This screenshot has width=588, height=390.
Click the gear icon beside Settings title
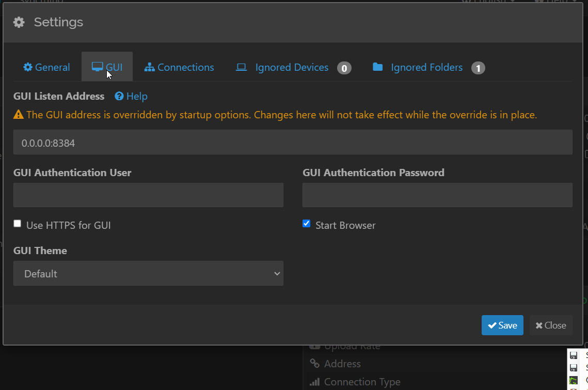(19, 22)
